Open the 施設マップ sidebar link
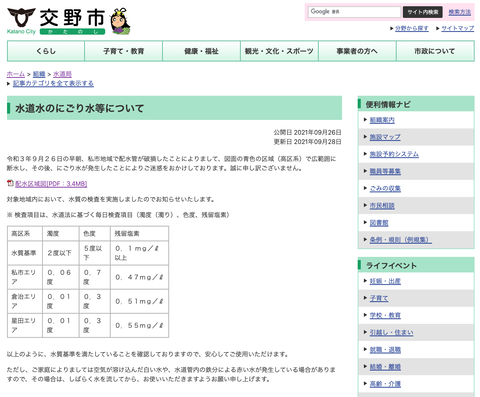Image resolution: width=480 pixels, height=397 pixels. (x=385, y=137)
